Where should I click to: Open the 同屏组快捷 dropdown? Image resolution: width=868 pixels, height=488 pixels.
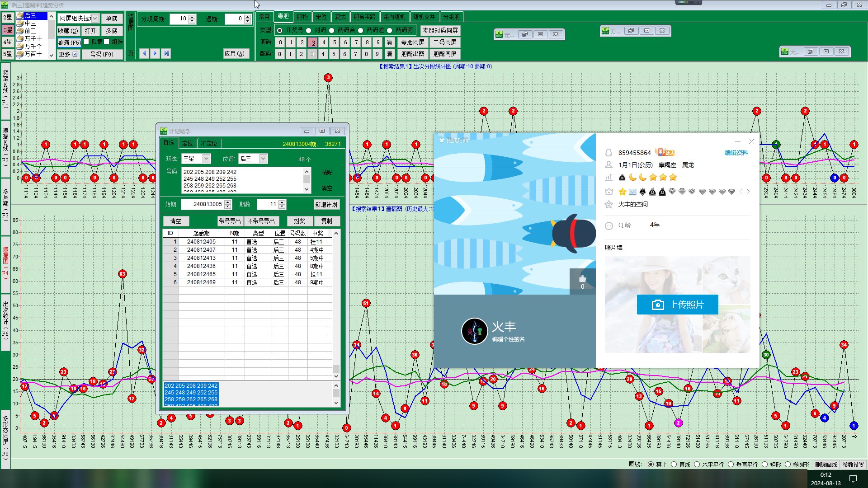95,19
